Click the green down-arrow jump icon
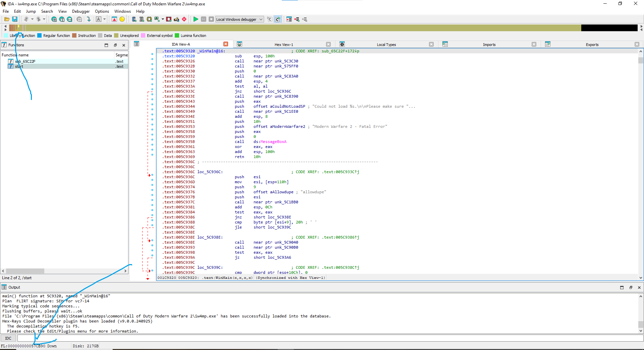 89,19
